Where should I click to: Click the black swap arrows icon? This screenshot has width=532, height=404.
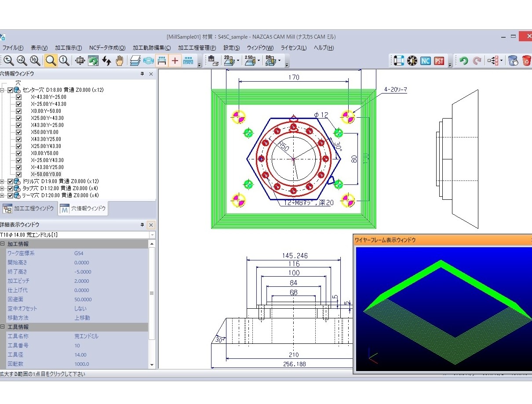coord(106,61)
